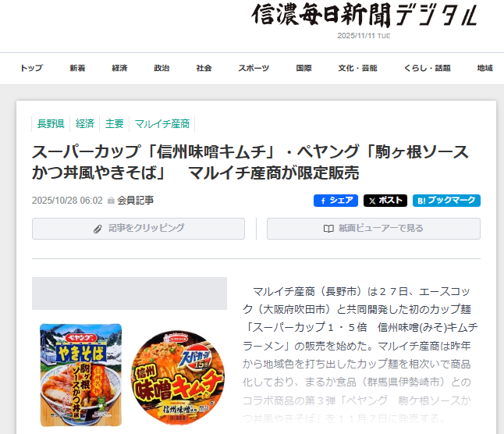Switch to the スポーツ section
504x434 pixels.
tap(254, 68)
